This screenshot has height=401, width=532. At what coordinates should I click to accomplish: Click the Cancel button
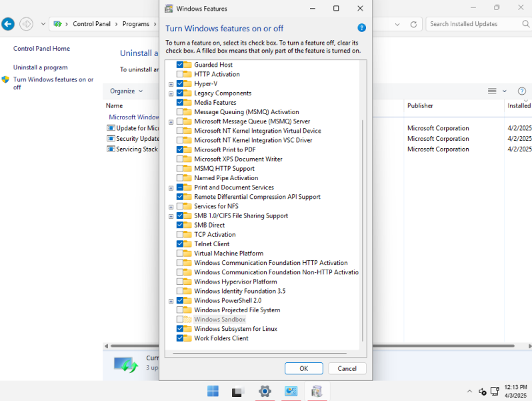coord(347,368)
